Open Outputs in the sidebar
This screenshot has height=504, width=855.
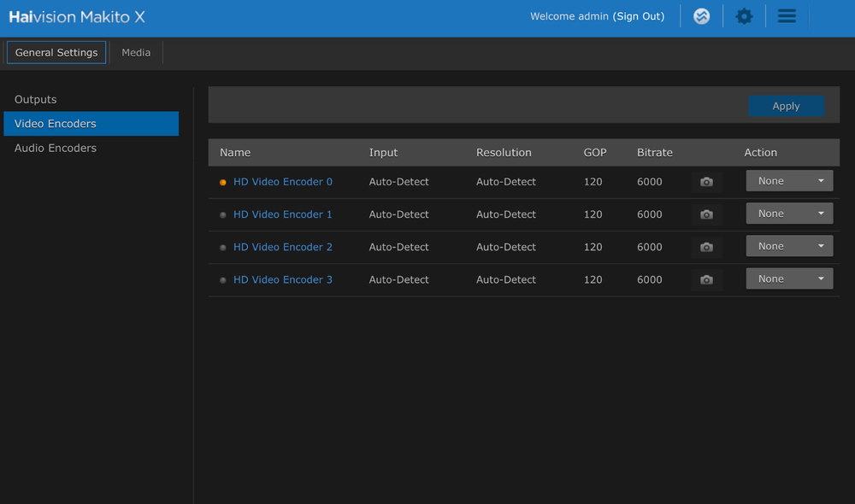click(x=36, y=100)
